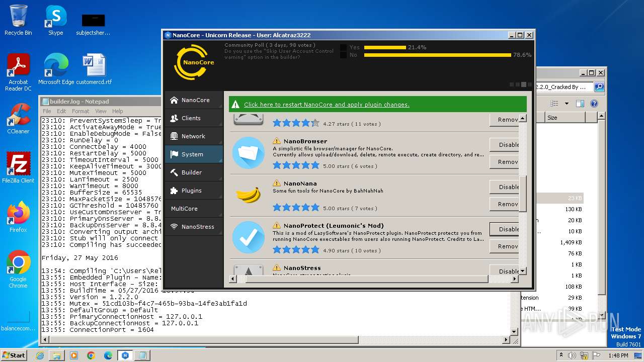This screenshot has width=644, height=362.
Task: Remove the NanoBrowser plugin
Action: coord(504,162)
